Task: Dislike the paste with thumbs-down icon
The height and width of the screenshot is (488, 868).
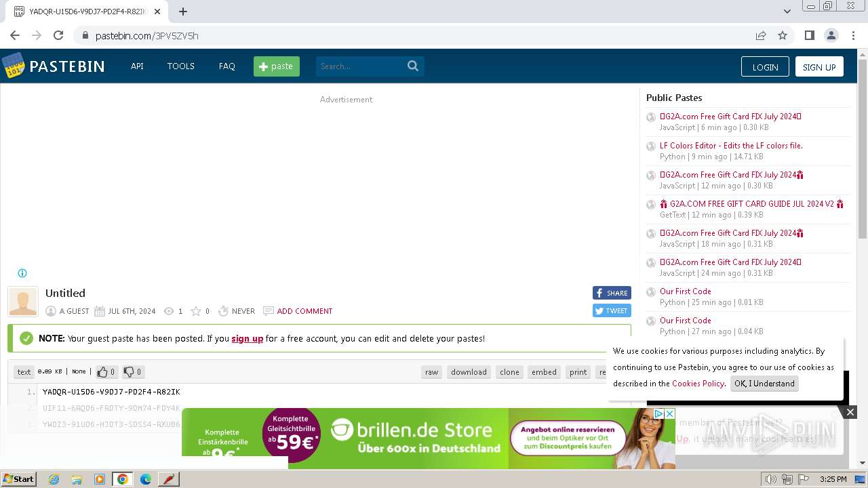Action: [x=128, y=371]
